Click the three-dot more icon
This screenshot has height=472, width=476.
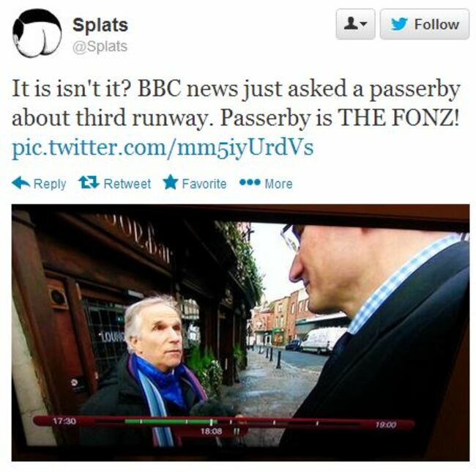pos(250,182)
